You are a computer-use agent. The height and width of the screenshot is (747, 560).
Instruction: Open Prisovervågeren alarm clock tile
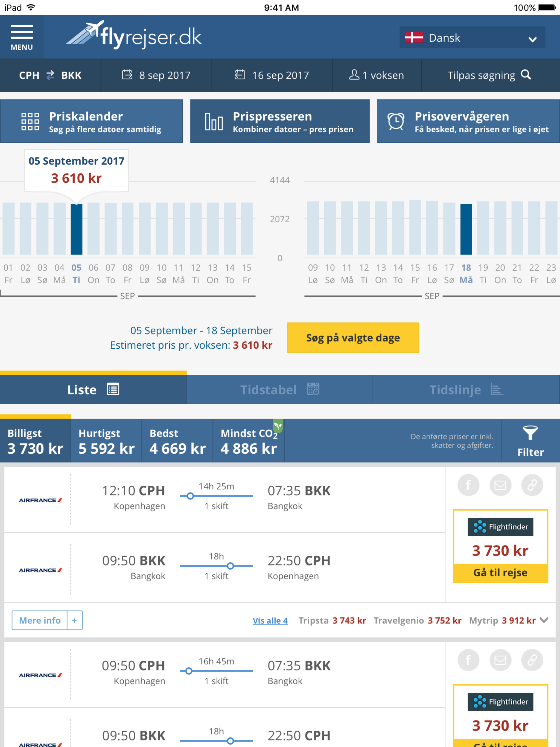468,122
